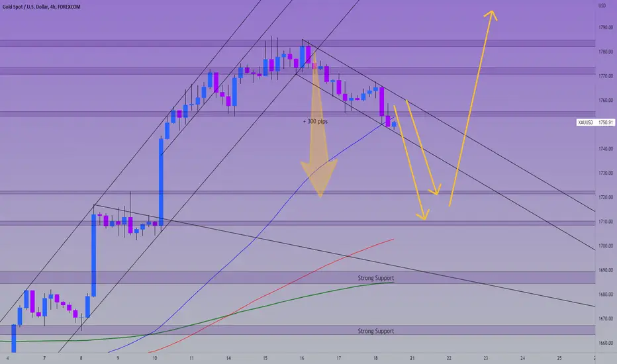The image size is (617, 364).
Task: Click the 1680.00 price axis label
Action: click(606, 295)
